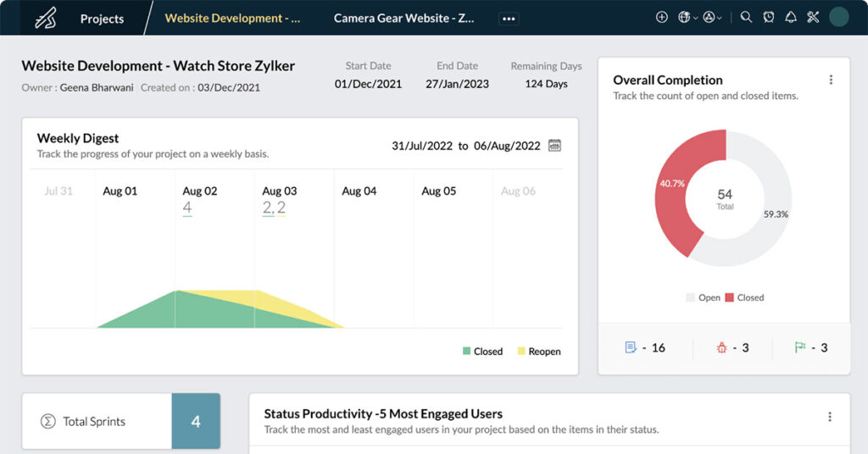Click the Zoho Sprints logo icon

(46, 18)
